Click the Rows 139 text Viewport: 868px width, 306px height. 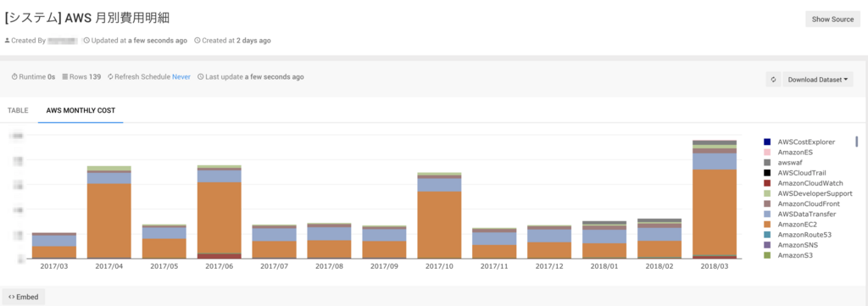tap(86, 77)
